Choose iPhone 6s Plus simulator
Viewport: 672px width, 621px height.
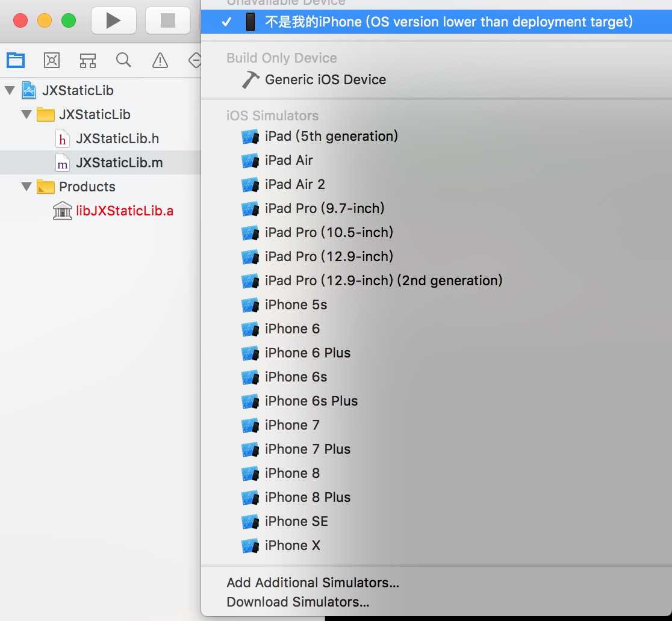(x=437, y=401)
